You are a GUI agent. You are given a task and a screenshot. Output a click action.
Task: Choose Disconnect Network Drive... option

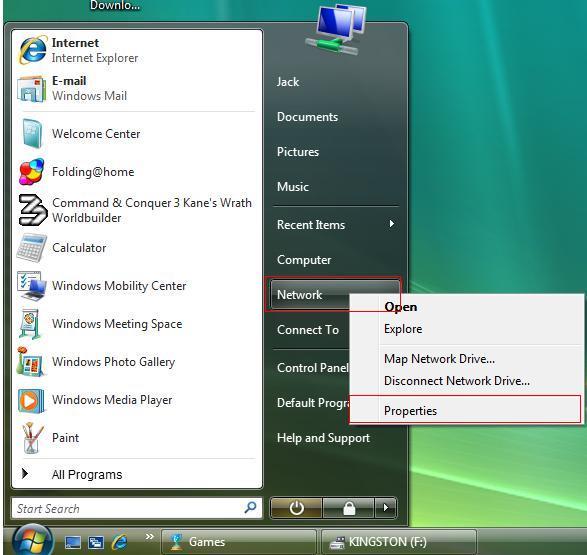click(x=457, y=381)
